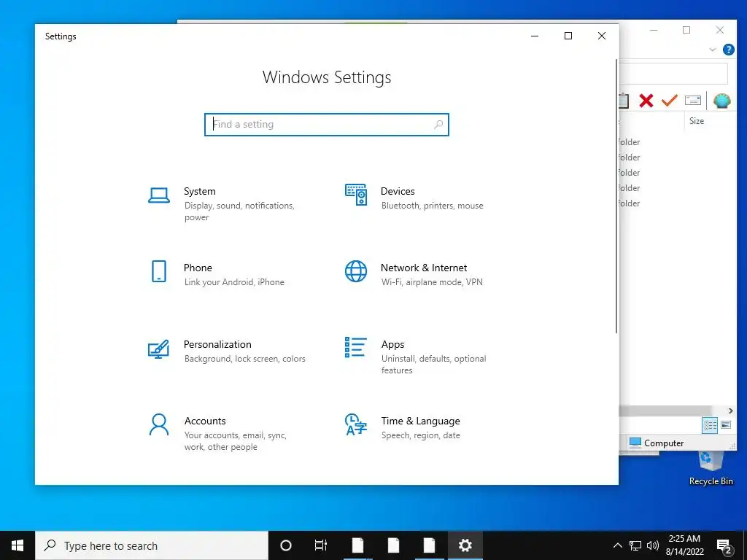Click right arrow of background window horizontal scrollbar
The width and height of the screenshot is (747, 560).
[x=730, y=411]
